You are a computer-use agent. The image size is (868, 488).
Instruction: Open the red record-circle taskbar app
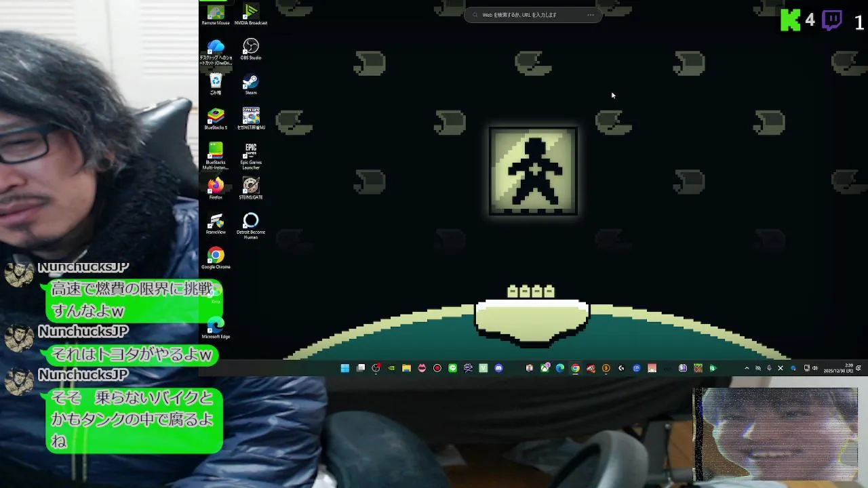[437, 368]
